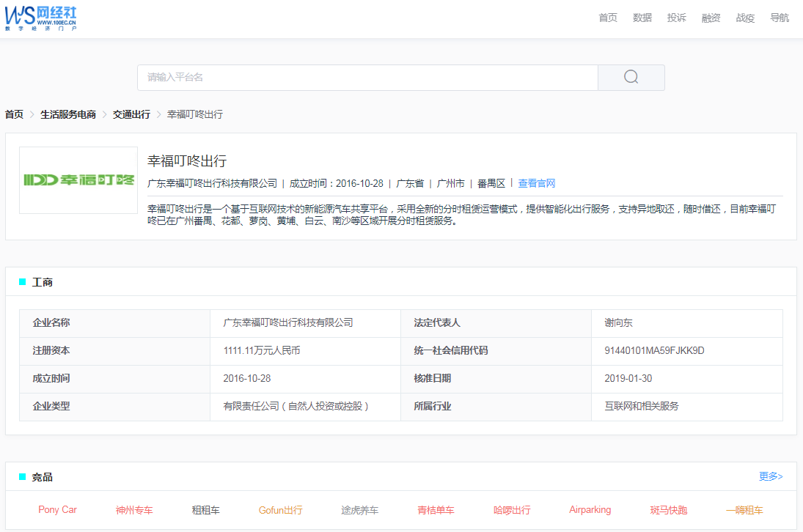The height and width of the screenshot is (532, 803).
Task: Open the 数据 navigation item
Action: point(642,18)
